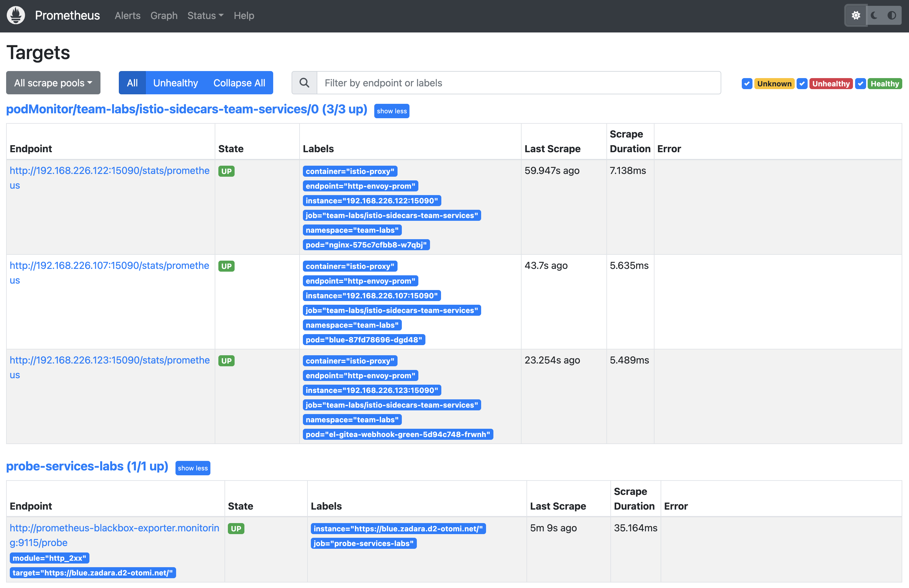
Task: Go to Prometheus home title
Action: [x=67, y=15]
